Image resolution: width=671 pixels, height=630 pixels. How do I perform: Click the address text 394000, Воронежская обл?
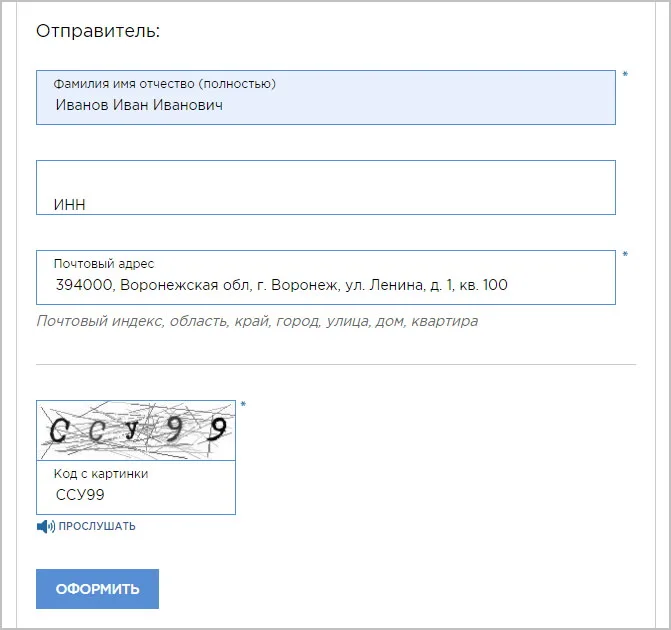click(153, 285)
